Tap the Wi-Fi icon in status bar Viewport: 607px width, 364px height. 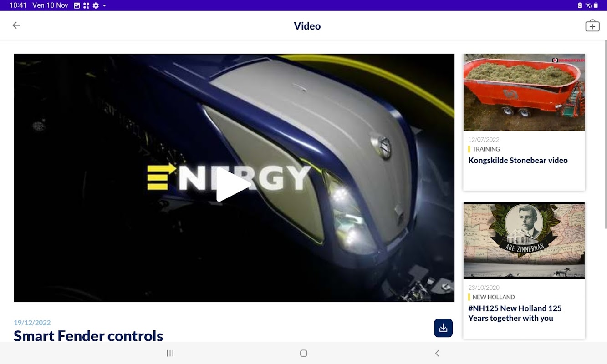tap(588, 5)
